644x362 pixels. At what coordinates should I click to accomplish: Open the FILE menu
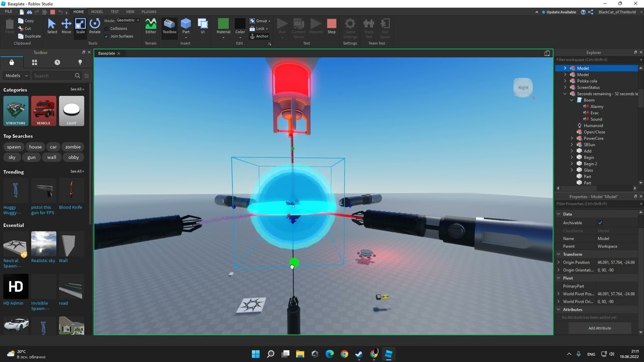point(9,12)
